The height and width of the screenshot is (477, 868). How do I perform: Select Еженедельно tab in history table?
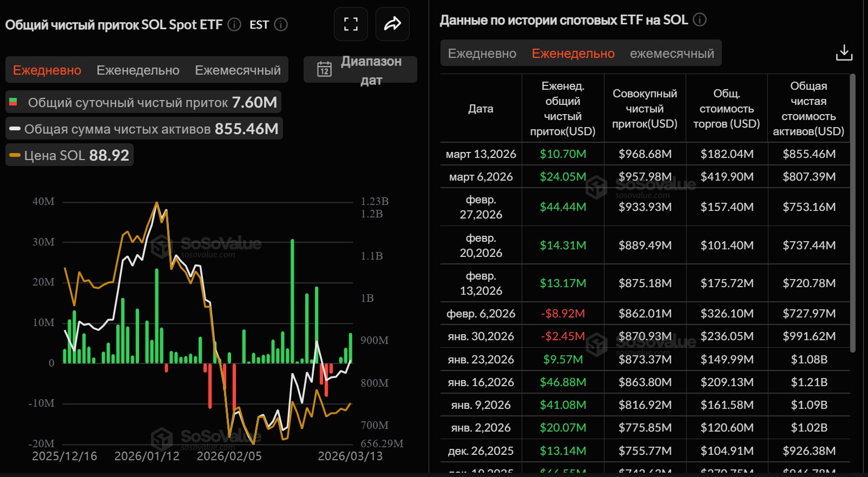click(573, 54)
